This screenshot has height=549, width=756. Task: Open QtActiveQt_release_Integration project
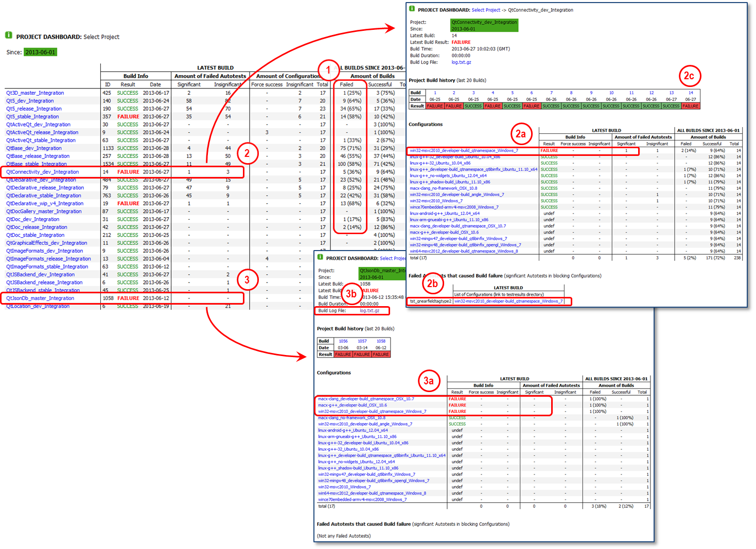42,133
